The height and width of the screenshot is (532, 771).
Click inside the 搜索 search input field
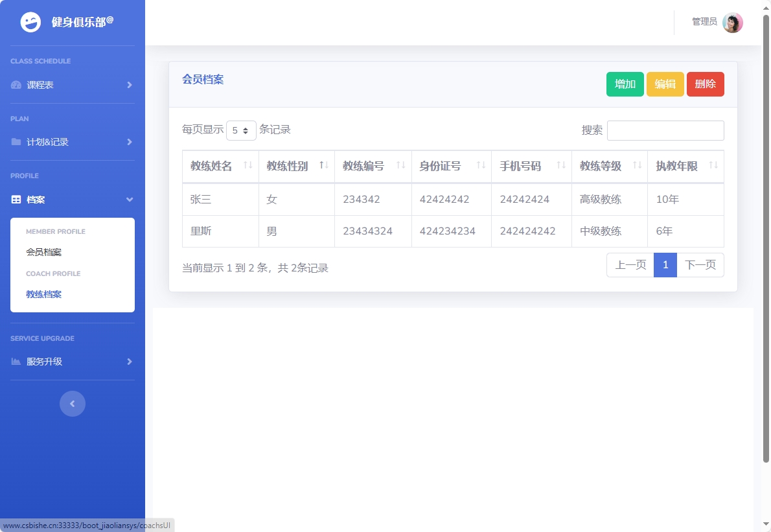click(x=665, y=130)
